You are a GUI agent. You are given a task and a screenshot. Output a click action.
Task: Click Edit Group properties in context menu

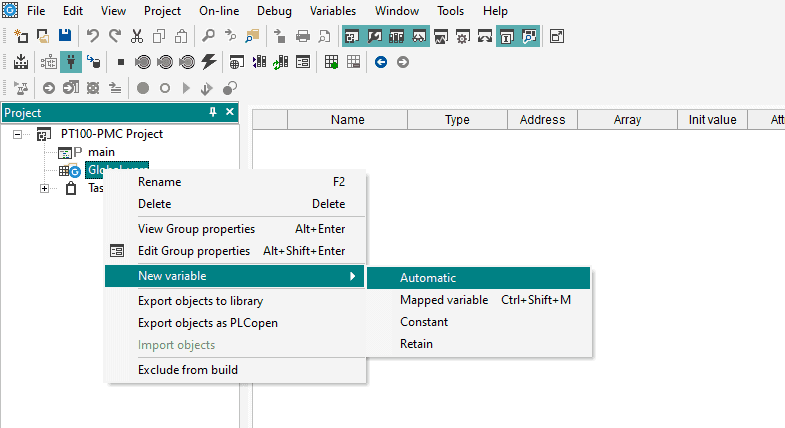[193, 251]
